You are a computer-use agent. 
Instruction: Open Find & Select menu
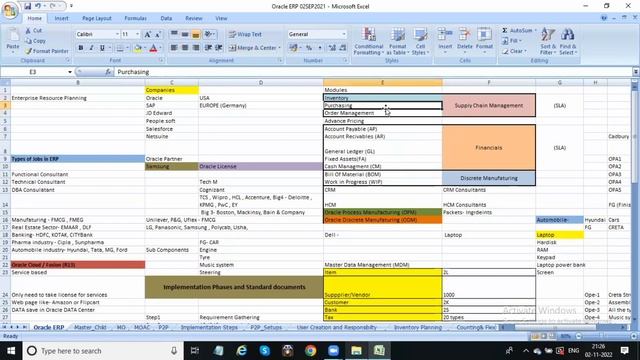[567, 41]
